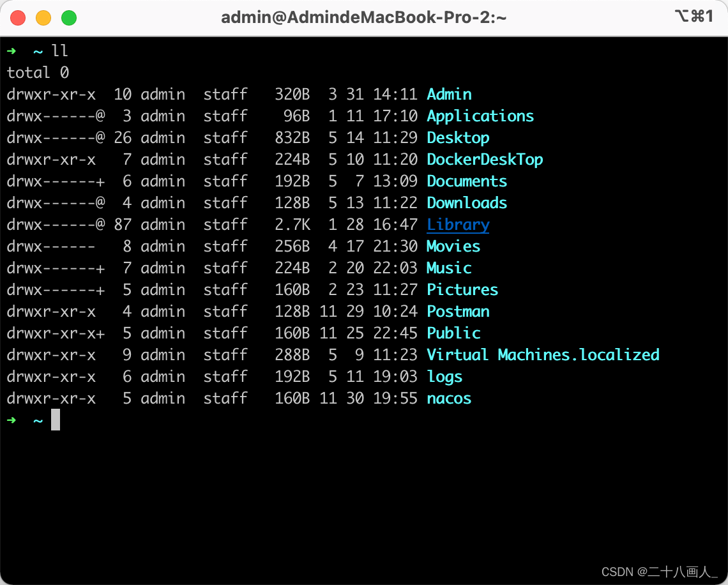Click the ⌥⌘1 shortcut indicator in title bar

pos(695,16)
